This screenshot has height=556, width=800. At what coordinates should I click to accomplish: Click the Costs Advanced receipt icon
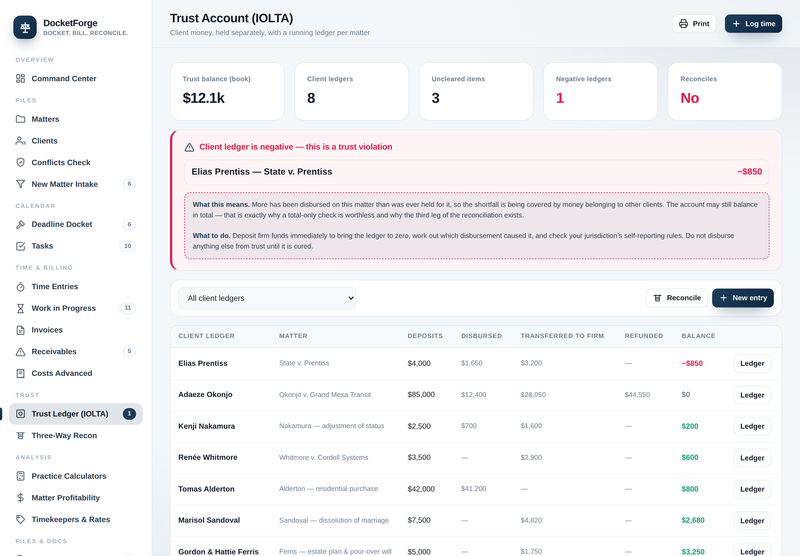tap(20, 373)
